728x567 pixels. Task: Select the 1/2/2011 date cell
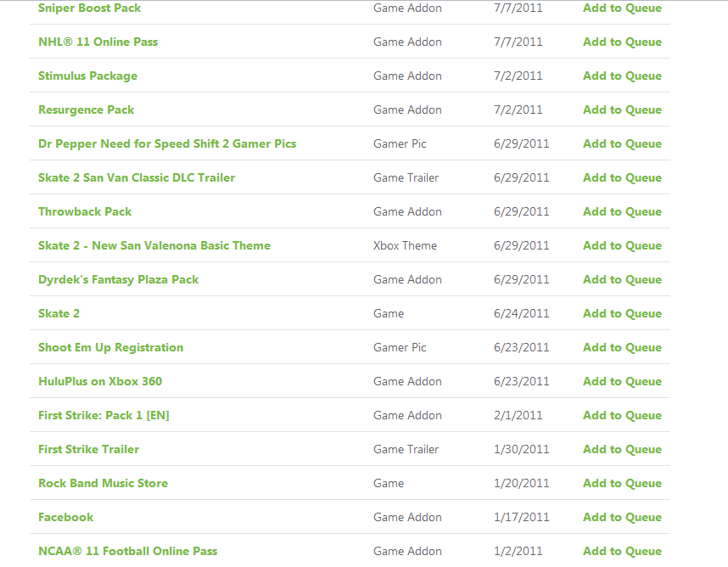[518, 551]
